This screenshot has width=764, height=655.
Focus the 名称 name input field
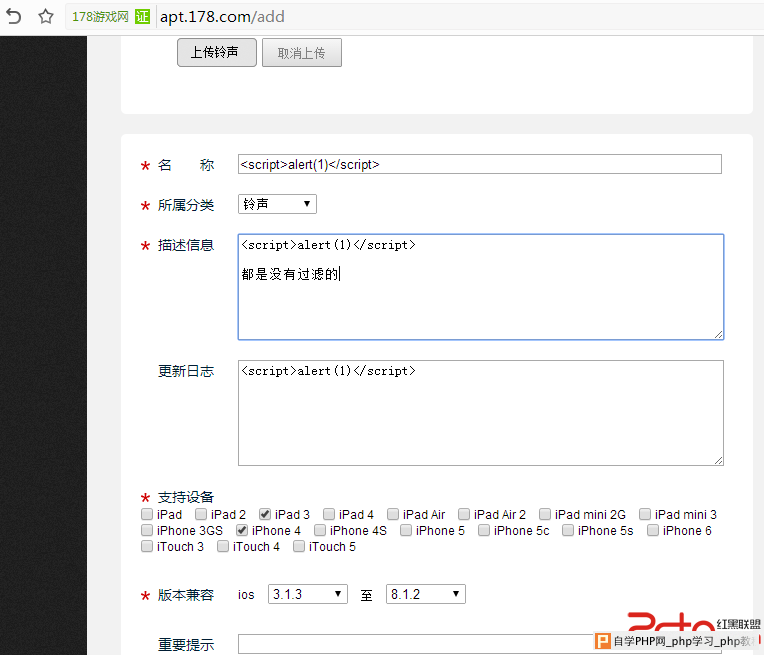[x=479, y=164]
